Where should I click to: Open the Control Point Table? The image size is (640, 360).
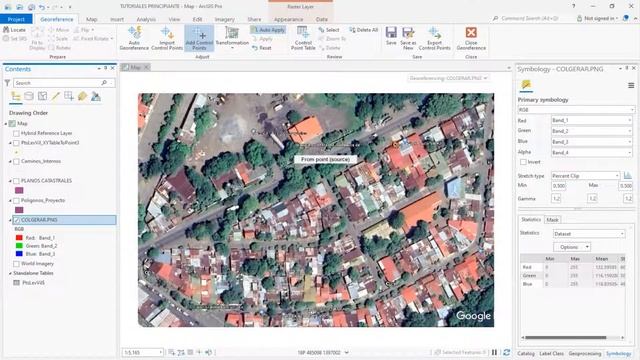303,38
